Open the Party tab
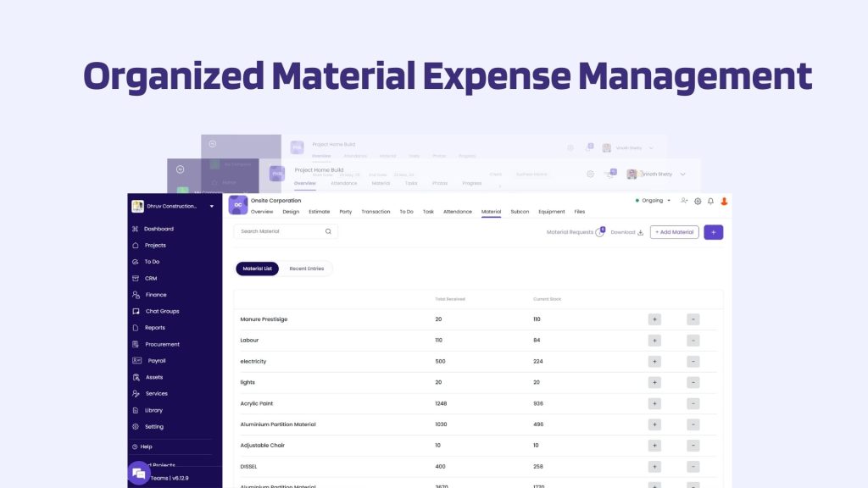The width and height of the screenshot is (868, 488). click(x=346, y=212)
